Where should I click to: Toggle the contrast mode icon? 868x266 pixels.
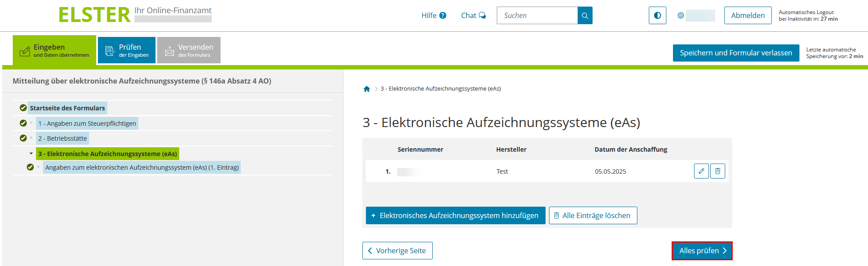657,15
